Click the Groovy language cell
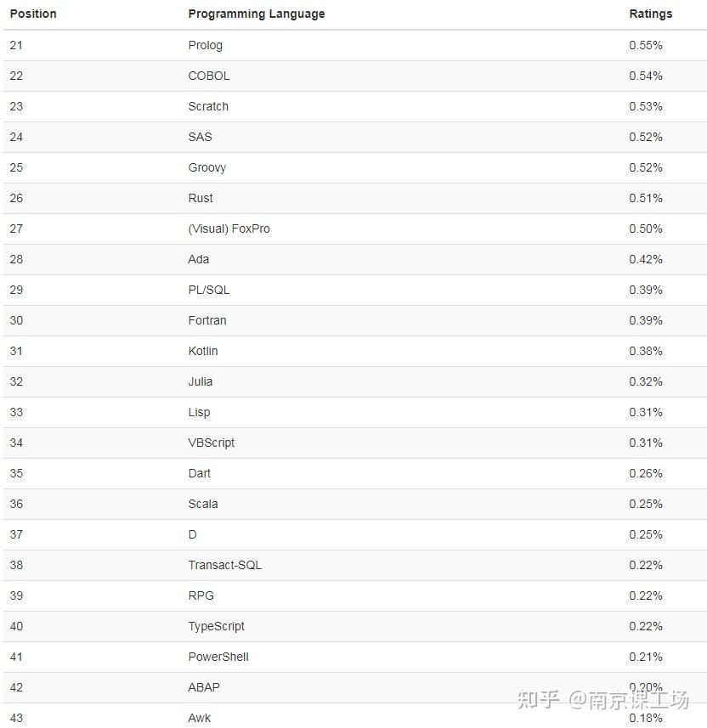 click(206, 167)
